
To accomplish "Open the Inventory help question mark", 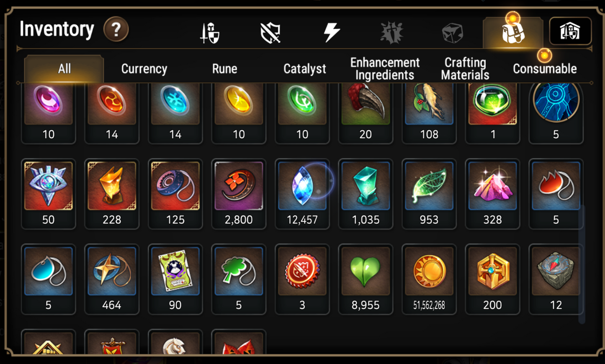I will pyautogui.click(x=116, y=29).
